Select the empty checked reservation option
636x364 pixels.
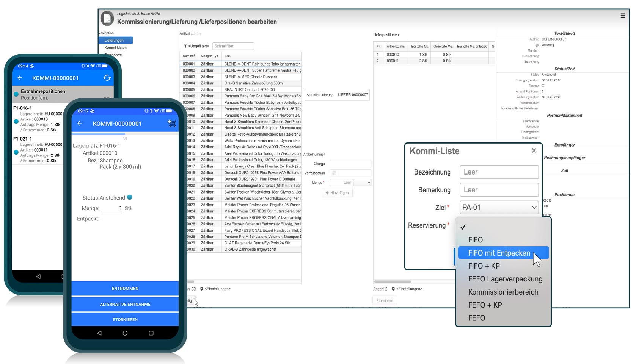503,227
